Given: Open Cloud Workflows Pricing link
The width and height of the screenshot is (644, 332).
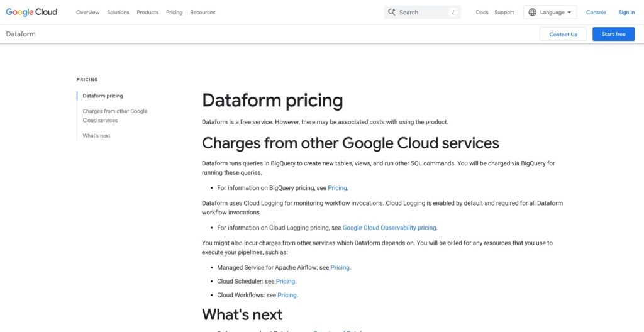Looking at the screenshot, I should pyautogui.click(x=287, y=295).
